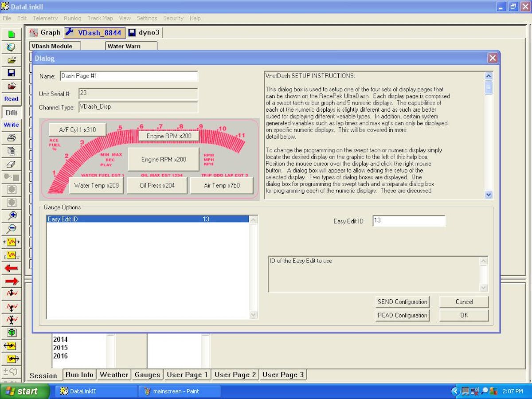This screenshot has height=399, width=532.
Task: Click the green new file icon
Action: point(12,34)
